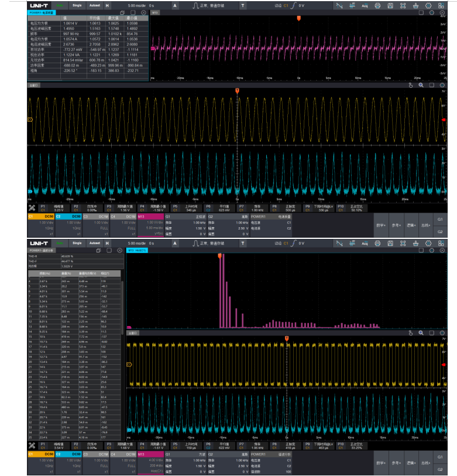
Task: Open the magnifier zoom icon in upper main window
Action: 420,85
